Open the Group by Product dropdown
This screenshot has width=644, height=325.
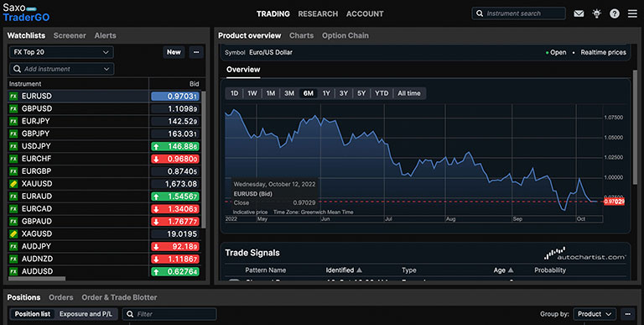595,314
